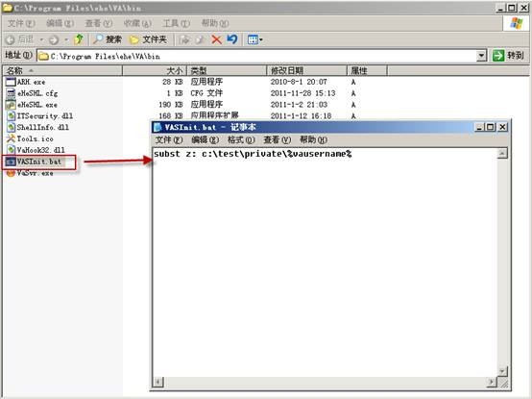Open Notepad's Format (格式) menu
This screenshot has width=532, height=399.
(241, 139)
